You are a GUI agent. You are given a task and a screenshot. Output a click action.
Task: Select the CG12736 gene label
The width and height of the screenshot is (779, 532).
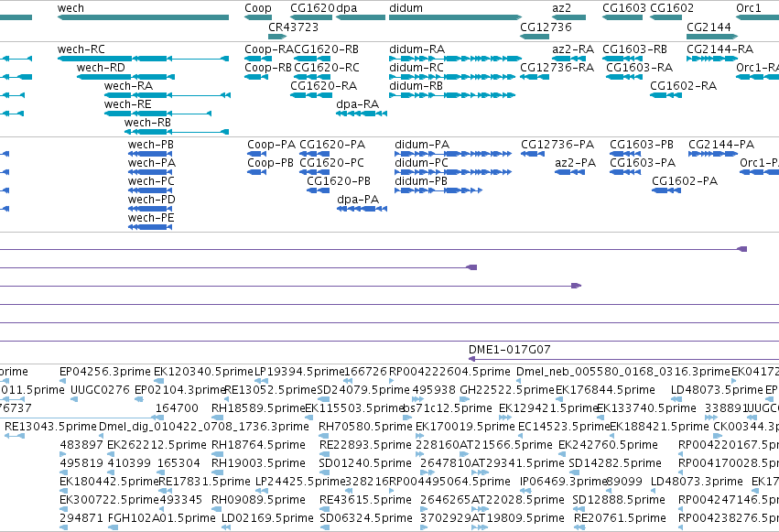point(546,27)
